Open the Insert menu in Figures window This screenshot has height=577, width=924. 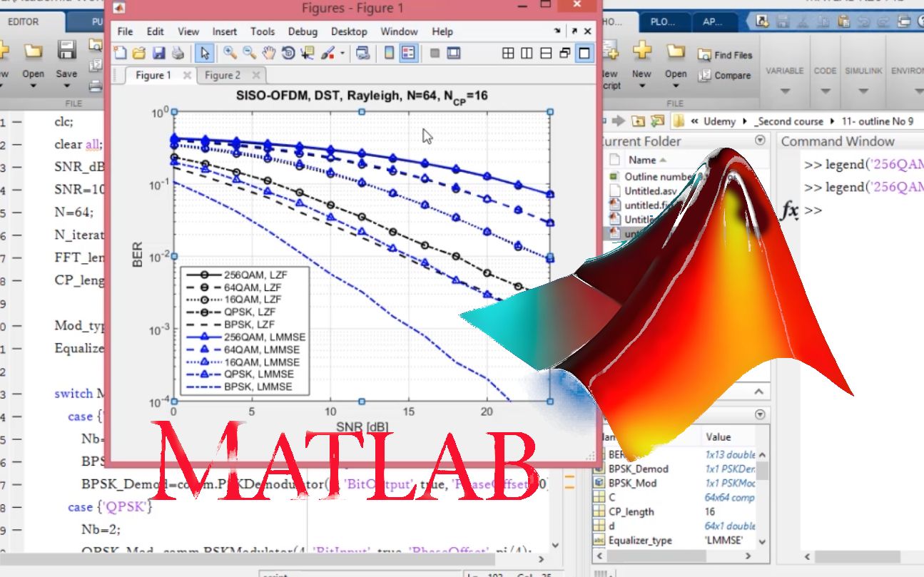point(225,31)
